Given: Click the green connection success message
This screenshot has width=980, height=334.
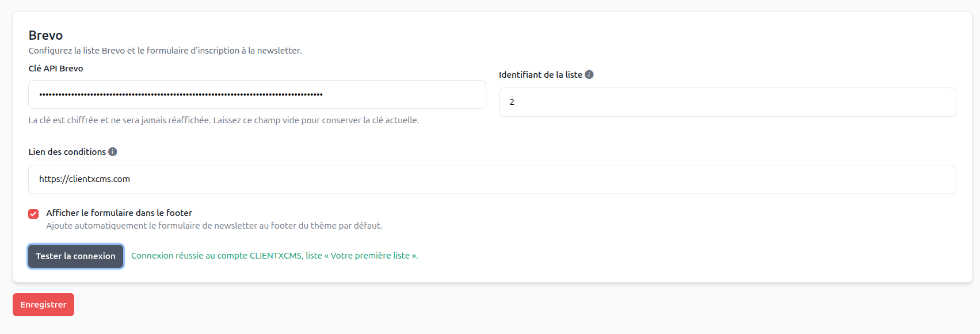Looking at the screenshot, I should (274, 256).
